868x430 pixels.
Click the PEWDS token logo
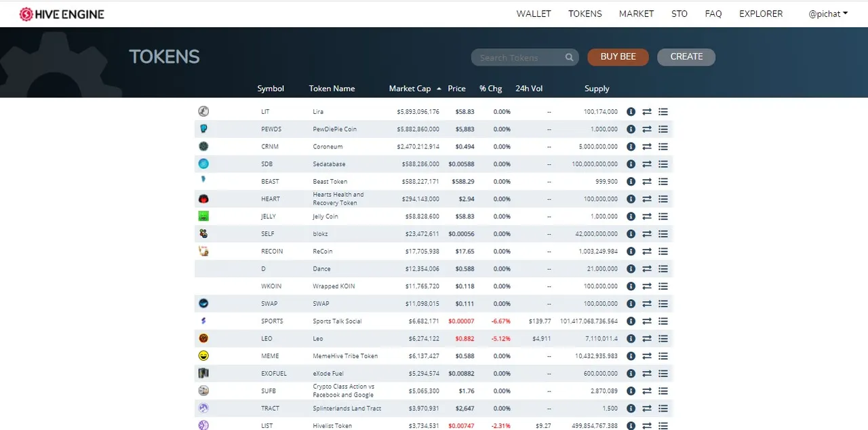click(203, 129)
